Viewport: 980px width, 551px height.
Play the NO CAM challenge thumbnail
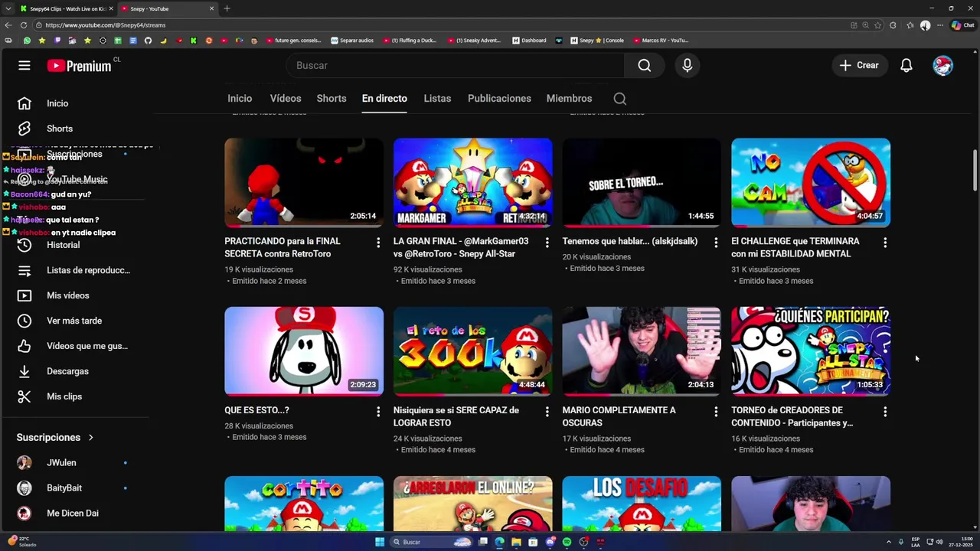811,183
